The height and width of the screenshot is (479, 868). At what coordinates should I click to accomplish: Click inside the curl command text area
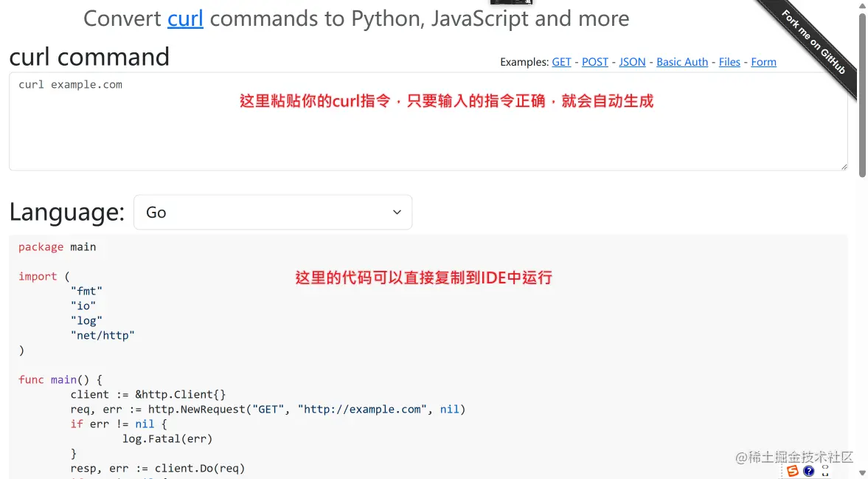[428, 121]
